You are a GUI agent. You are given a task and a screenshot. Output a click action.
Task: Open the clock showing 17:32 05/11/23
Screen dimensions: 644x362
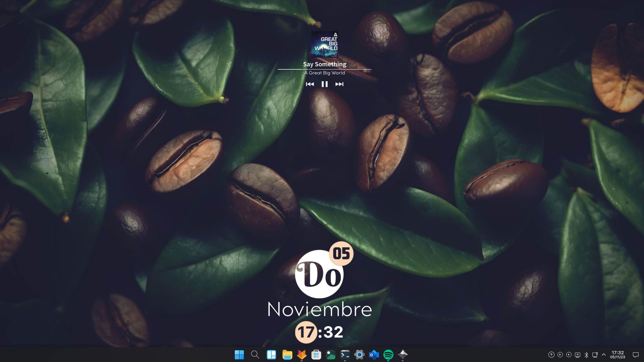point(618,355)
